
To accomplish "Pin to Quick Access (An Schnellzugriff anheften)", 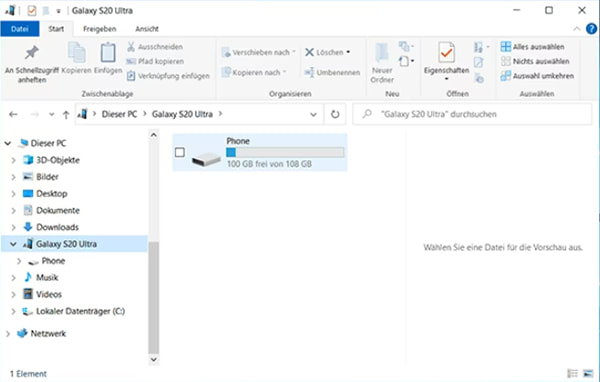I will [32, 64].
